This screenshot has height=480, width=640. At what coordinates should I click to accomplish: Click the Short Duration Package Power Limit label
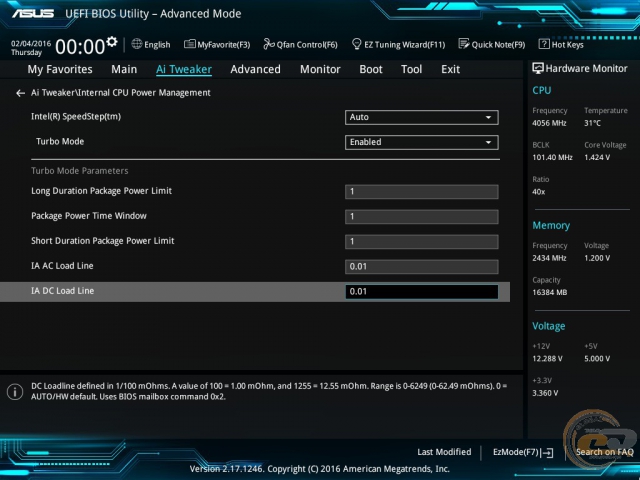pos(102,241)
